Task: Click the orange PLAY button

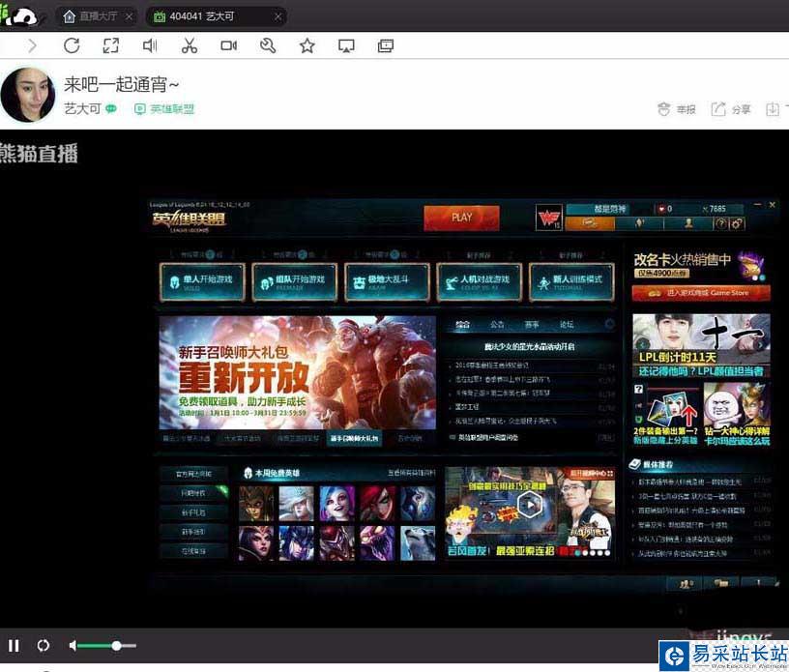Action: tap(461, 218)
